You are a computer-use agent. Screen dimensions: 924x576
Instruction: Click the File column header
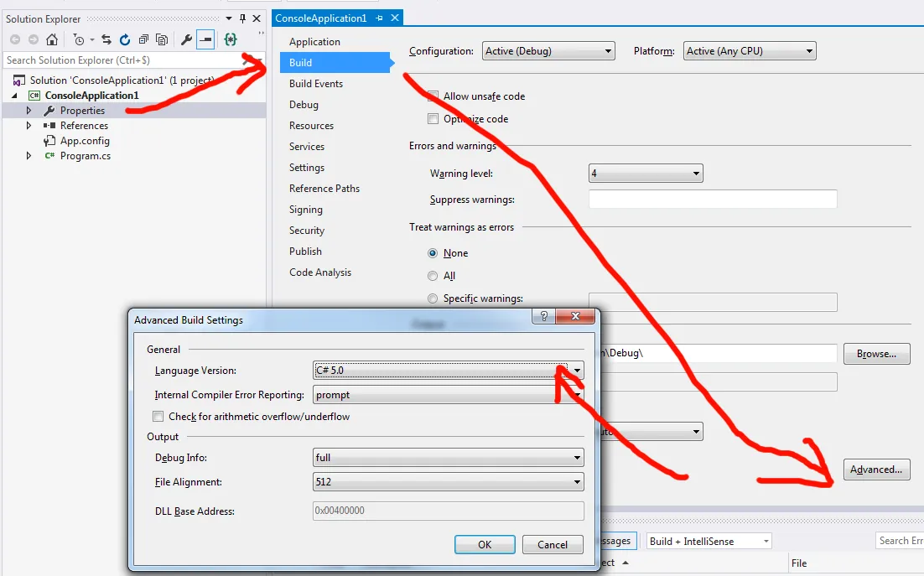[799, 563]
